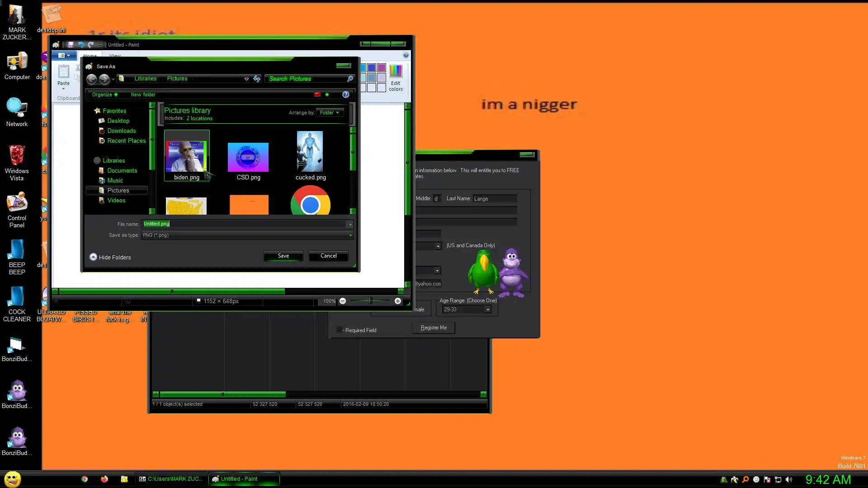Screen dimensions: 868x488
Task: Select the biden.png thumbnail
Action: [187, 156]
